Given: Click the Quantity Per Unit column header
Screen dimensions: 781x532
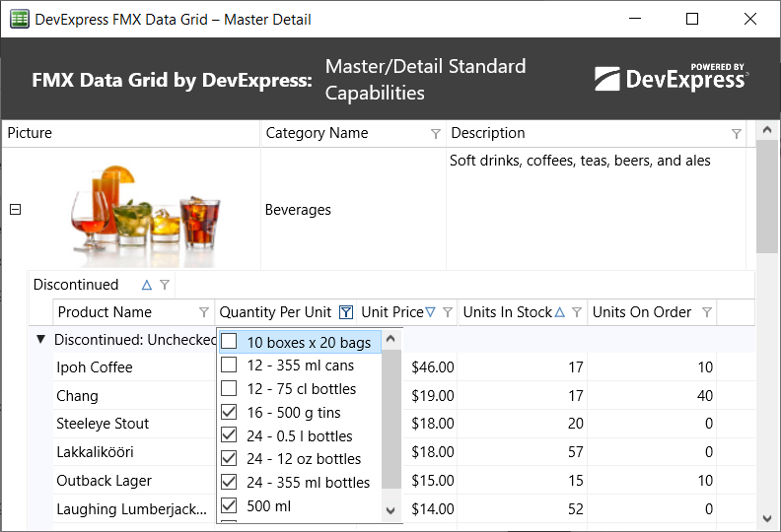Looking at the screenshot, I should tap(285, 312).
